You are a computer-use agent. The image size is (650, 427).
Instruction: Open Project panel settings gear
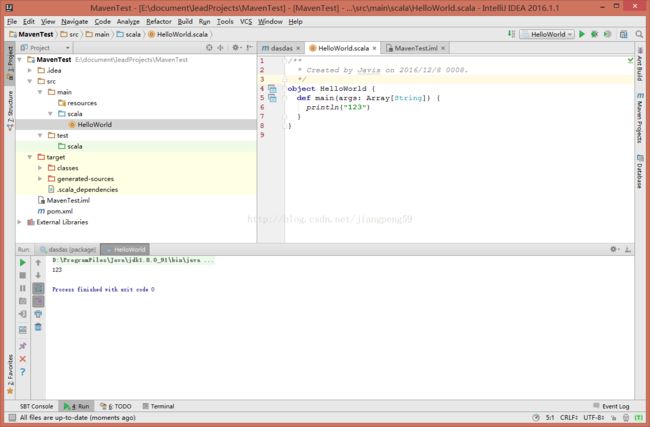point(235,48)
